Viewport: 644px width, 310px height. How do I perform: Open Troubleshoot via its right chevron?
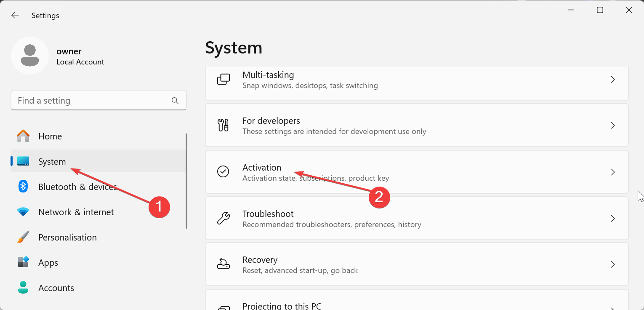[x=613, y=219]
